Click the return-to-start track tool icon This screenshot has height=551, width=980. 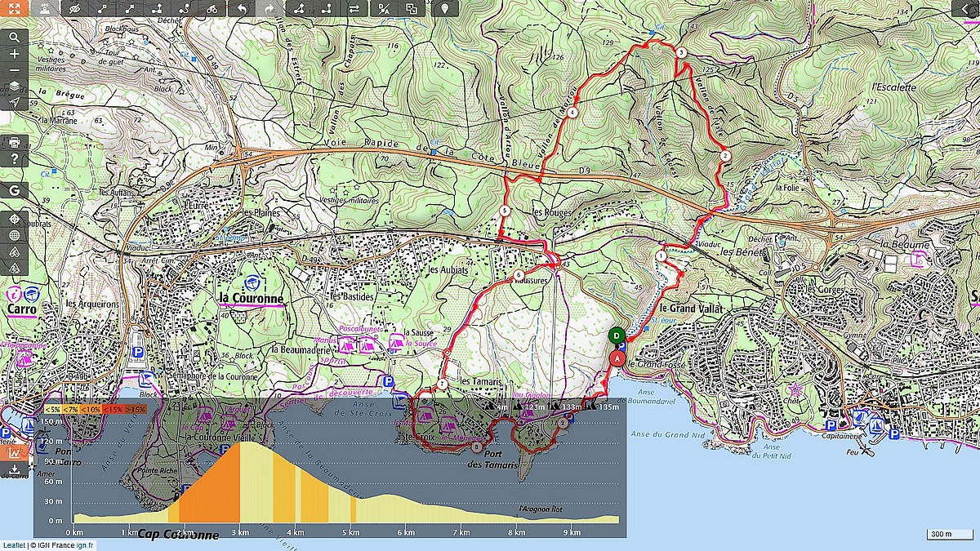coord(327,9)
